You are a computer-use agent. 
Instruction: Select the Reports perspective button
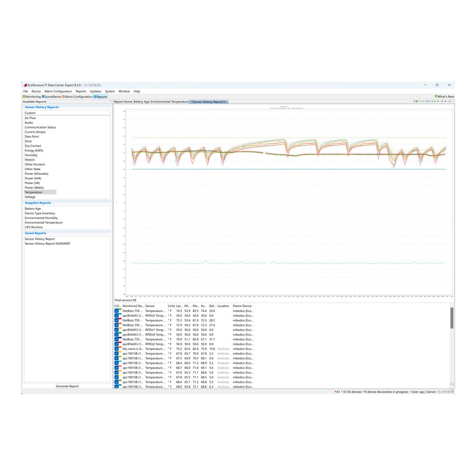100,97
